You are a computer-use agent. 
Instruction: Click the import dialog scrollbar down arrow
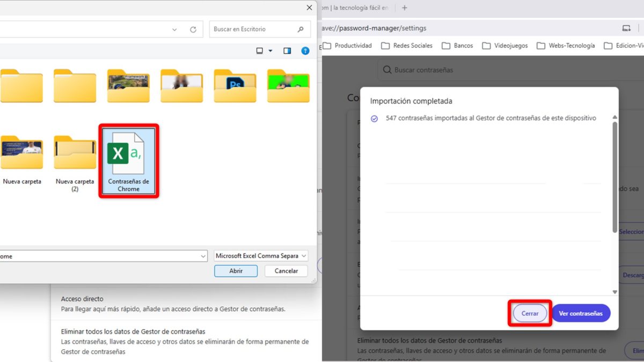(615, 292)
